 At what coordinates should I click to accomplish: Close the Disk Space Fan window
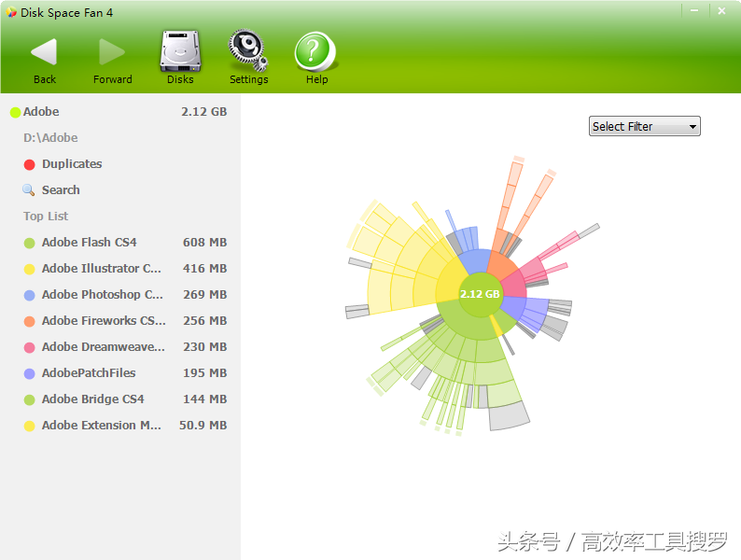721,10
